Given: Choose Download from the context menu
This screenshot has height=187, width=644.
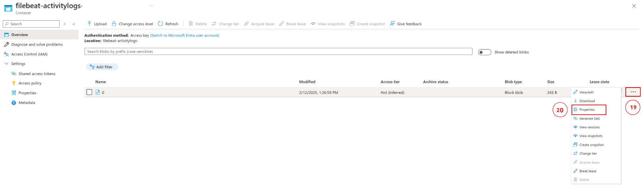Looking at the screenshot, I should tap(596, 101).
